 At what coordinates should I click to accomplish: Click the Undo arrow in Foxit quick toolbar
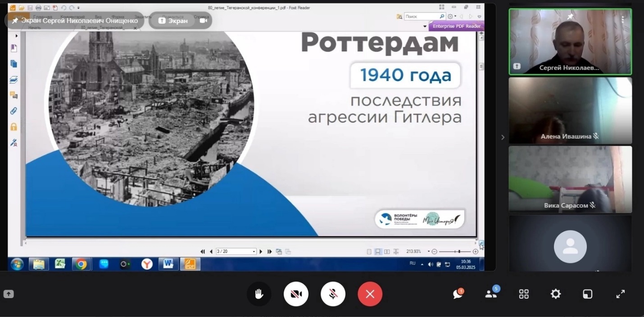point(63,8)
